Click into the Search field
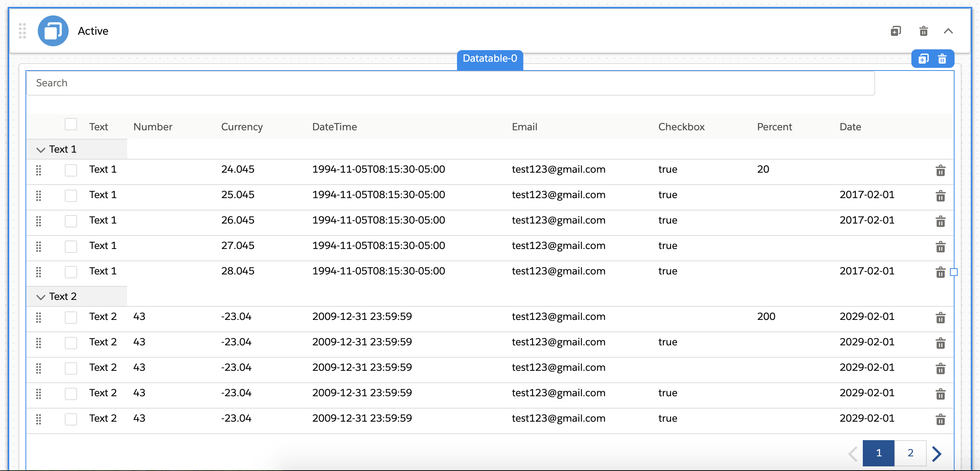The width and height of the screenshot is (980, 471). point(450,83)
